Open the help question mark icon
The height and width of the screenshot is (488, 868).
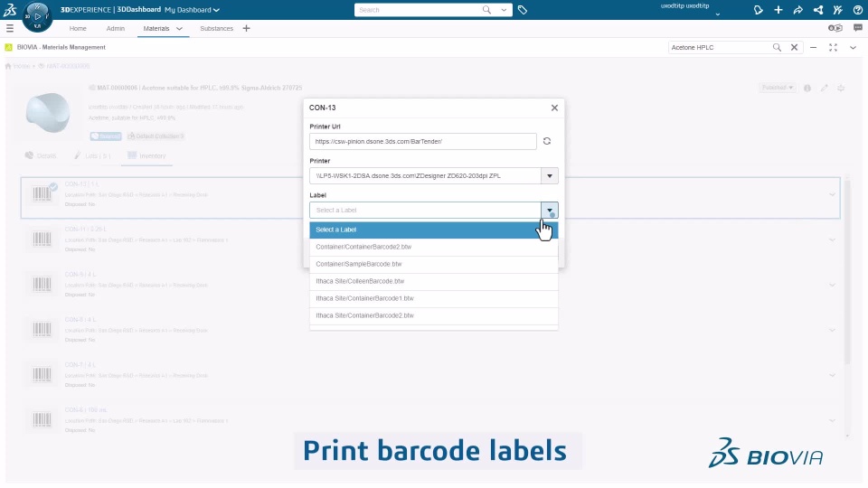(x=857, y=10)
